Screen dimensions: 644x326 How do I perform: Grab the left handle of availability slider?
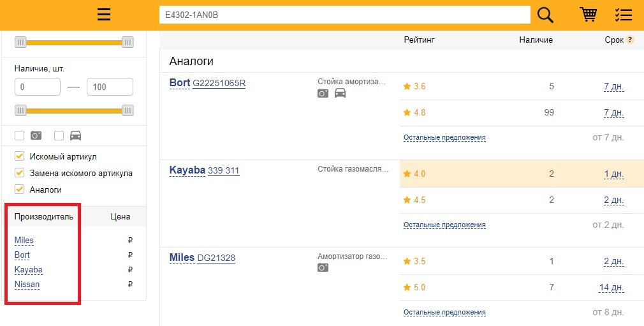click(x=20, y=110)
